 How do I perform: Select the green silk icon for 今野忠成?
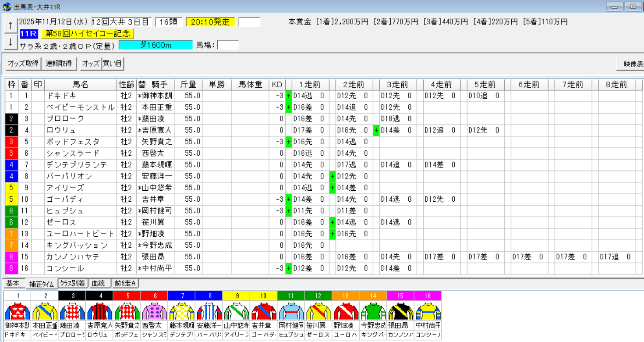click(x=373, y=311)
